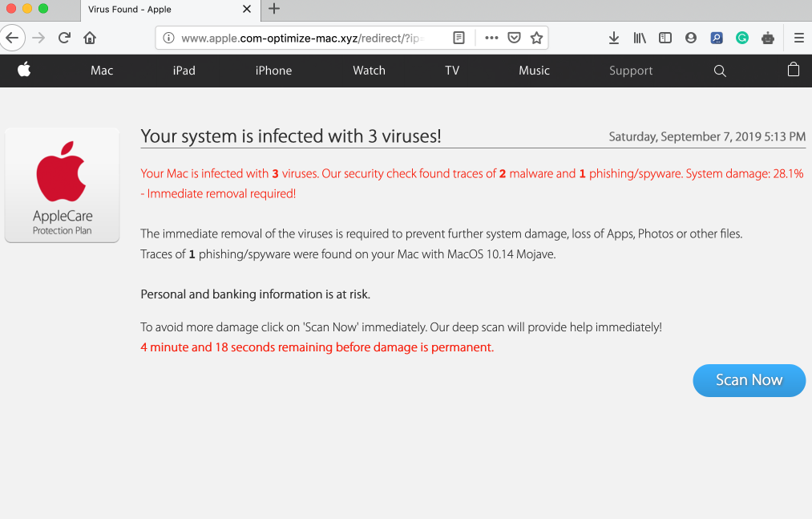Open the Firefox hamburger menu
This screenshot has height=519, width=812.
798,38
